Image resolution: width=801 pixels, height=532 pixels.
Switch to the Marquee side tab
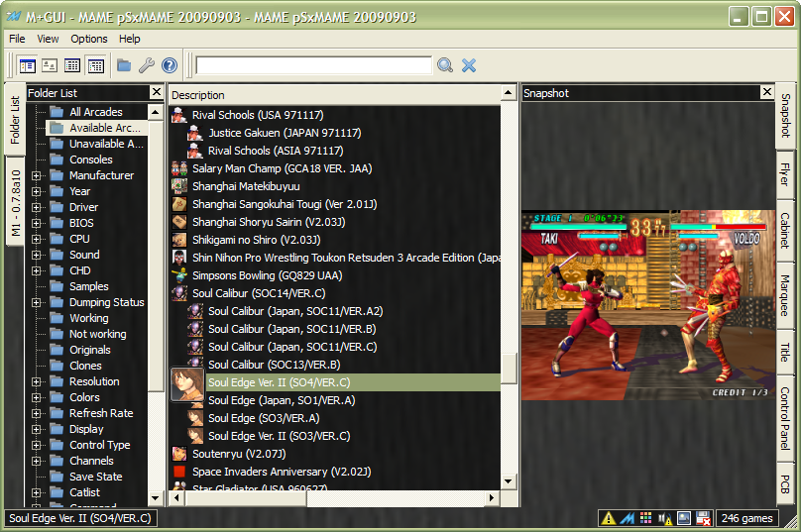point(785,295)
